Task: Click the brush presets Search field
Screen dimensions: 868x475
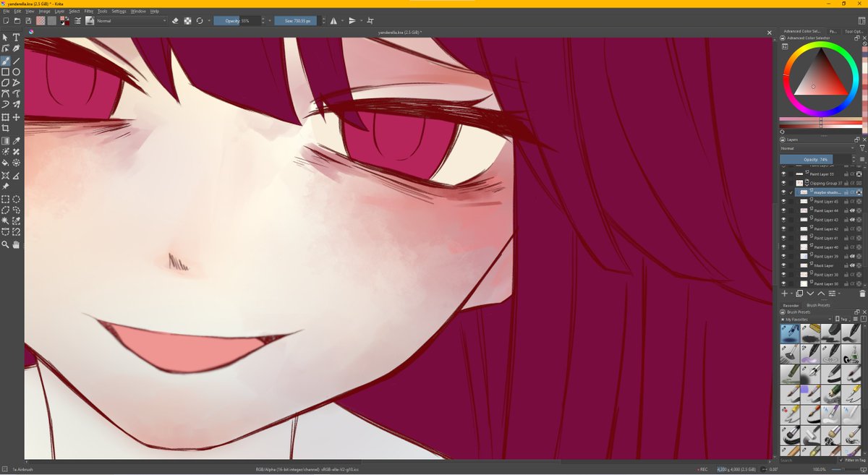Action: pyautogui.click(x=808, y=460)
